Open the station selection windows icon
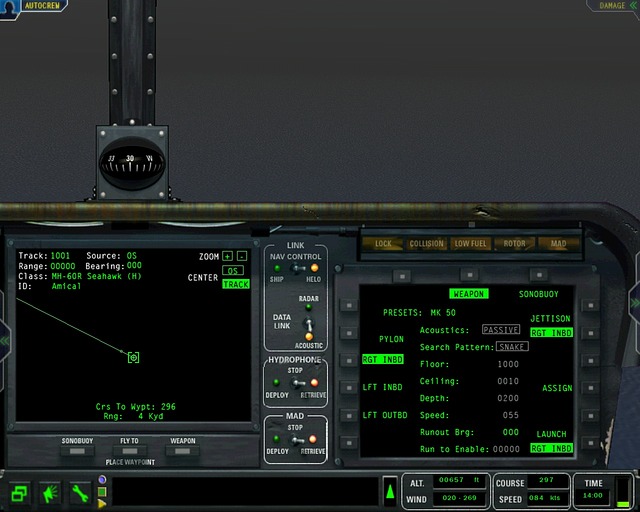This screenshot has height=512, width=640. [19, 493]
